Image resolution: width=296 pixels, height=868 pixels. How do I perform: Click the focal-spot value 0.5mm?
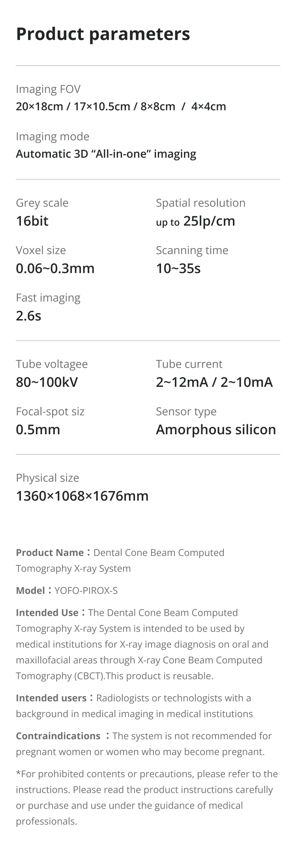(38, 430)
